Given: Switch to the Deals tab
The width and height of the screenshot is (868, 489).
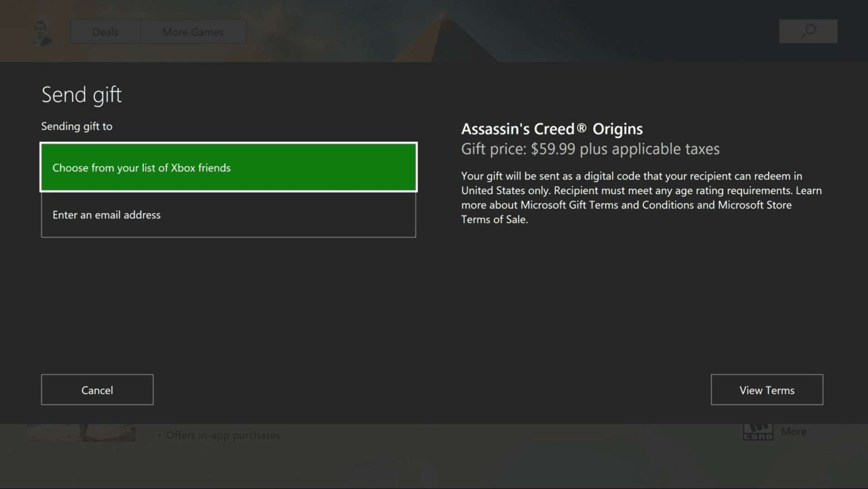Looking at the screenshot, I should (105, 32).
